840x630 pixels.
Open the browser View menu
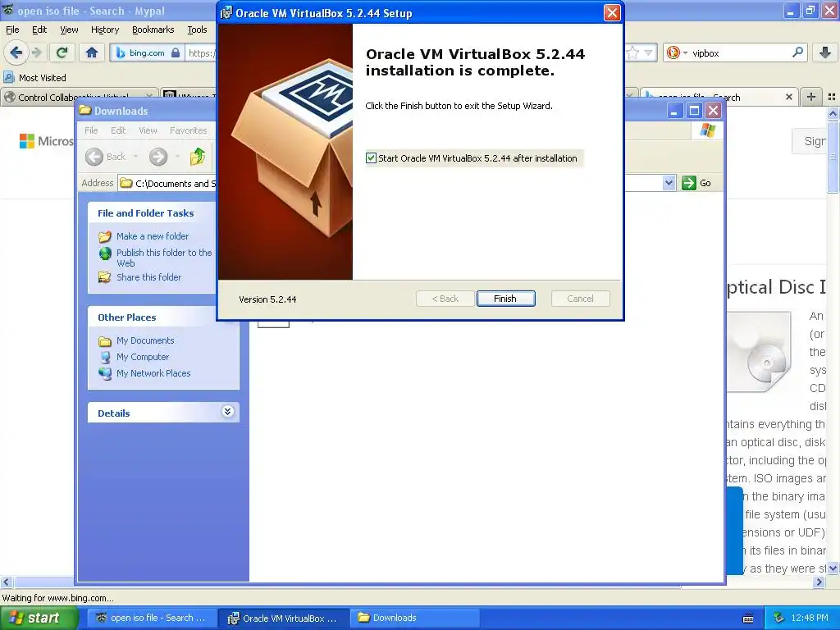(x=69, y=30)
